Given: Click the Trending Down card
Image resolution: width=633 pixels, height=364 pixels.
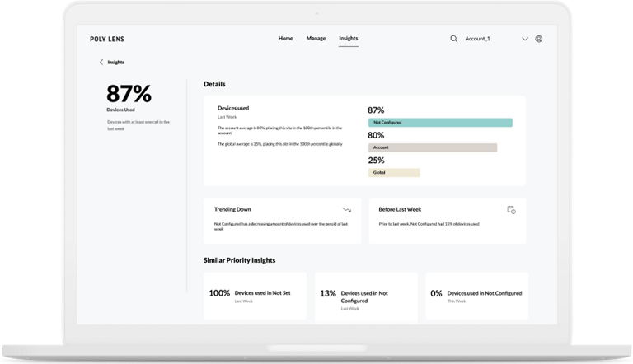Looking at the screenshot, I should pos(282,220).
